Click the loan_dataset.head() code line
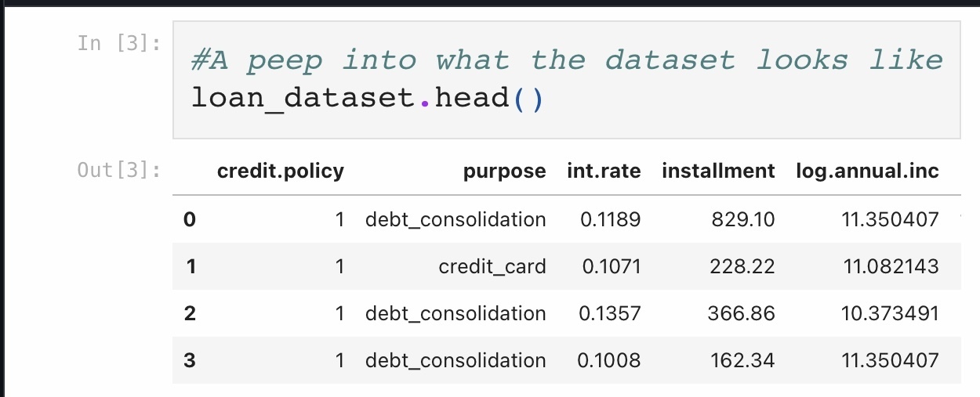This screenshot has width=980, height=397. (367, 99)
